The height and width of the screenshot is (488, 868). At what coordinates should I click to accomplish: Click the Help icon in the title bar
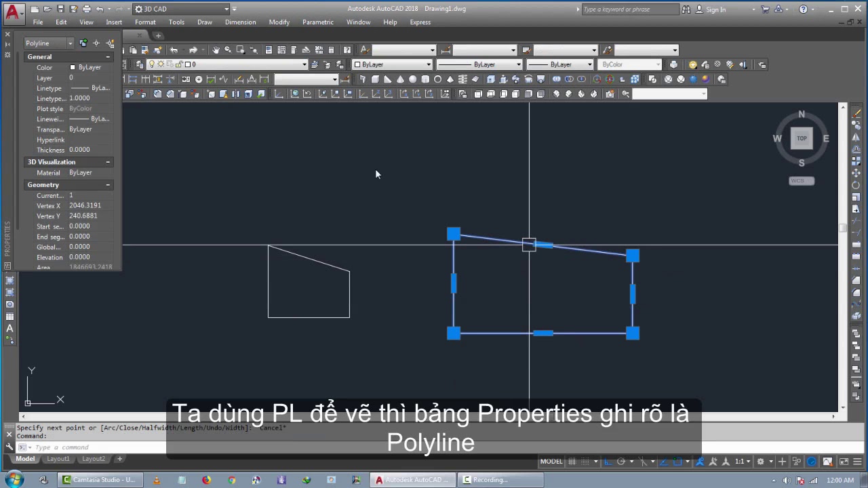pyautogui.click(x=803, y=9)
